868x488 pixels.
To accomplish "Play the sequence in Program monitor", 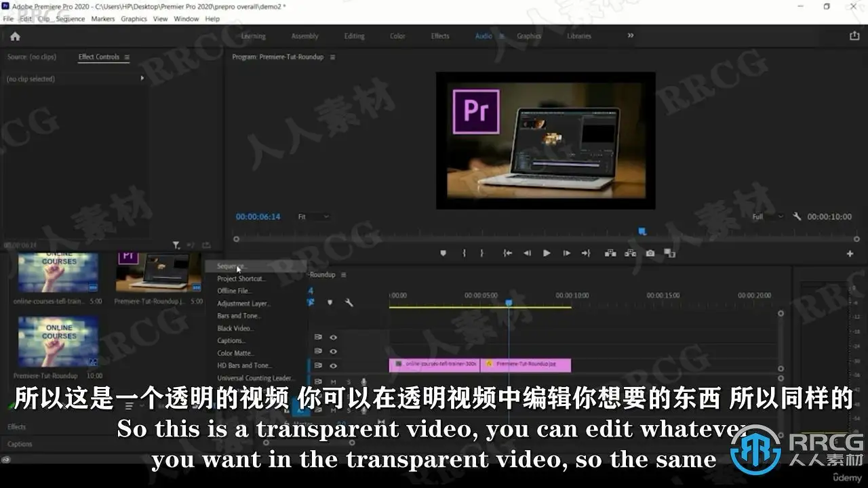I will pyautogui.click(x=547, y=253).
